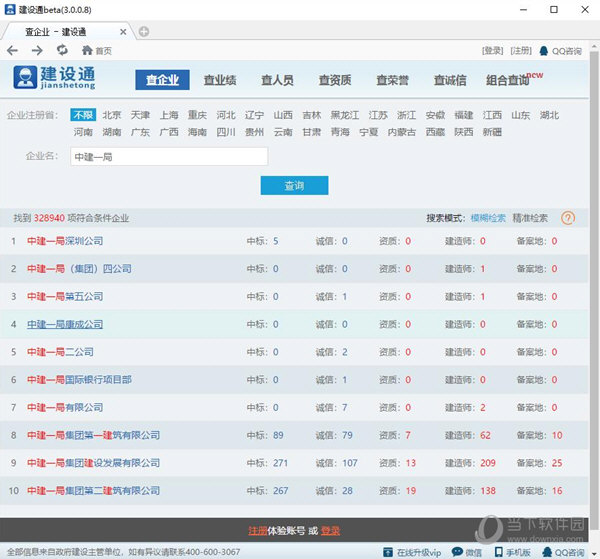The image size is (600, 559).
Task: Click the refresh page icon
Action: tap(62, 50)
